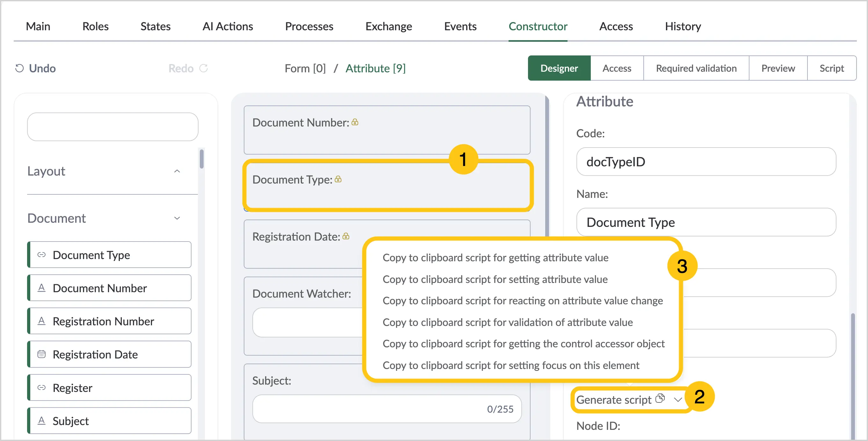
Task: Open the Script mode
Action: coord(832,68)
